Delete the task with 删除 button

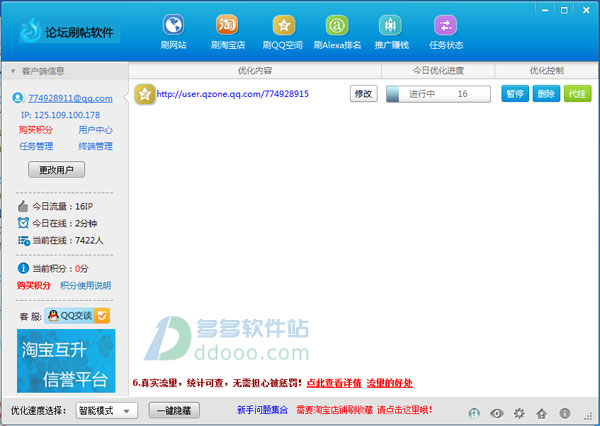546,94
